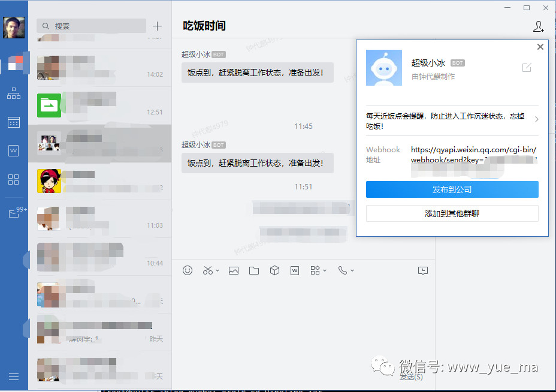Open the chat with the green file transfer icon
This screenshot has height=392, width=556.
(x=100, y=105)
